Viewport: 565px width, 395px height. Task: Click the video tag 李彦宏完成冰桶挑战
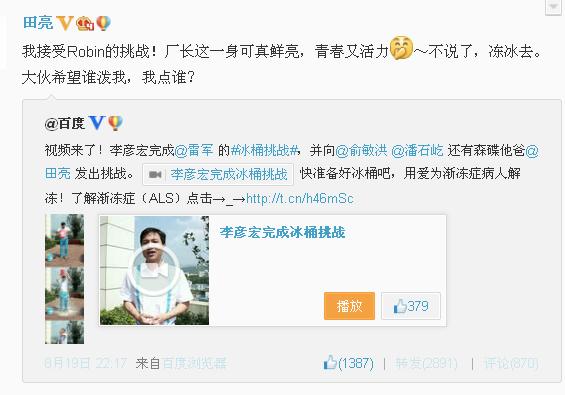(x=218, y=174)
